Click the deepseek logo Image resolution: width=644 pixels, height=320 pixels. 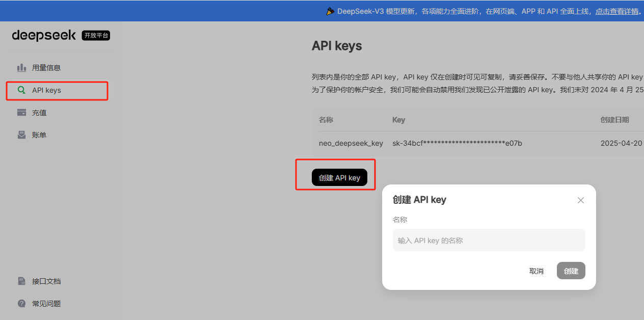[44, 35]
